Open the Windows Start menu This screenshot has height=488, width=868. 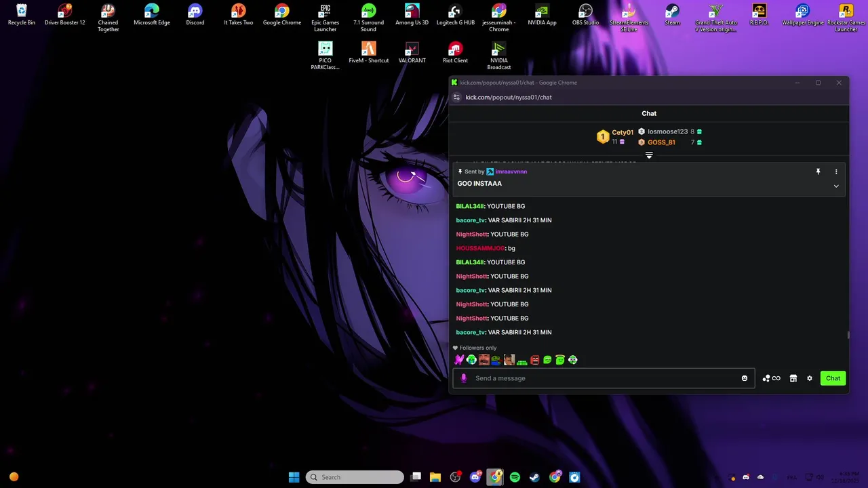point(294,477)
